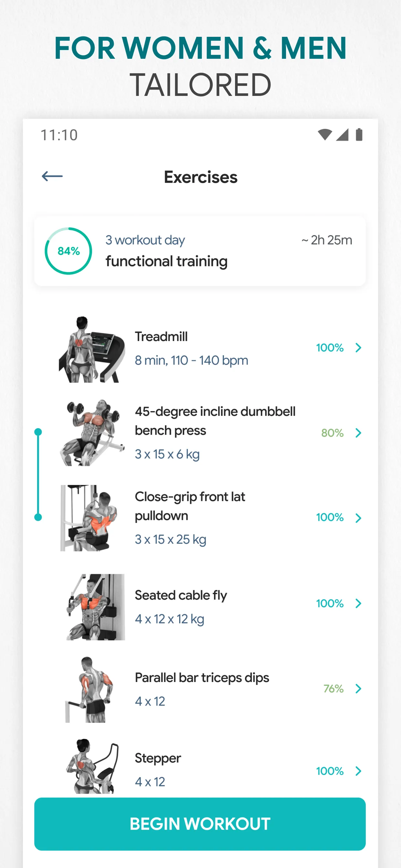Open the Treadmill exercise thumbnail
401x868 pixels.
point(91,349)
